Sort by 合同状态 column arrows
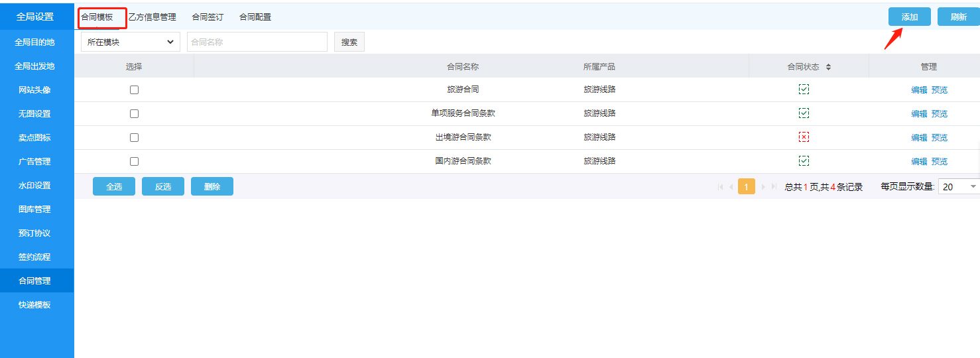980x358 pixels. (828, 67)
